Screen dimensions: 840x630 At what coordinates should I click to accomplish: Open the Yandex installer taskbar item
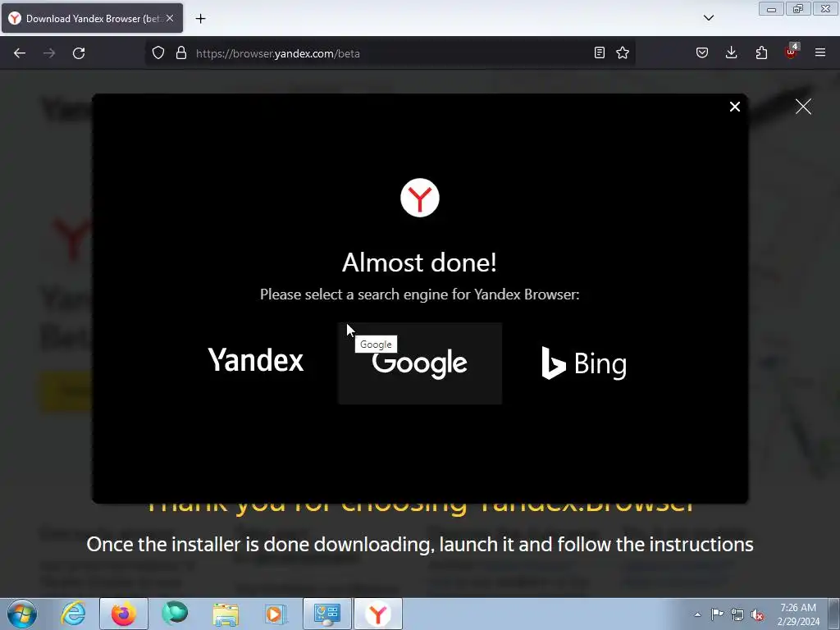tap(378, 614)
